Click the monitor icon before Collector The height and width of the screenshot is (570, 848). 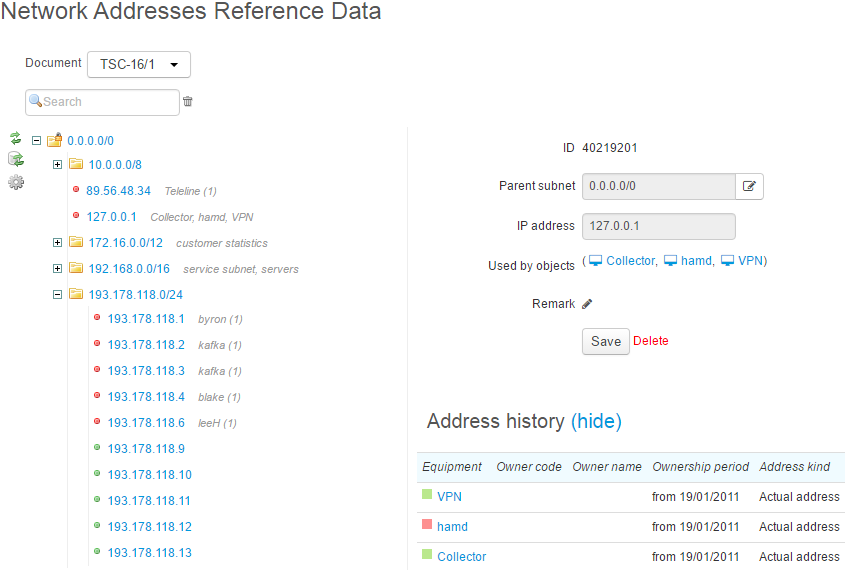pos(595,261)
